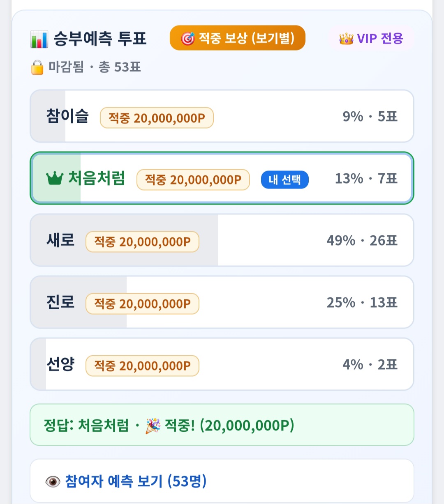Click the eye icon beside 참여자 예측 보기

[53, 481]
